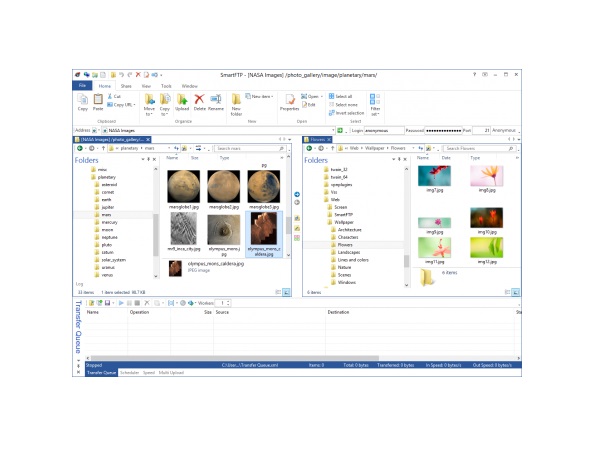Viewport: 614px width, 460px height.
Task: Click the Operation column header
Action: 139,312
